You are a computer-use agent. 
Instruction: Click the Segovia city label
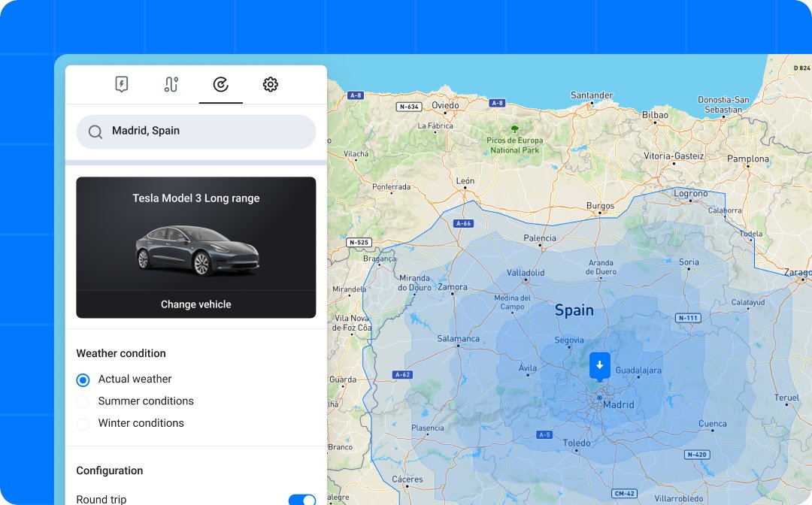[569, 340]
